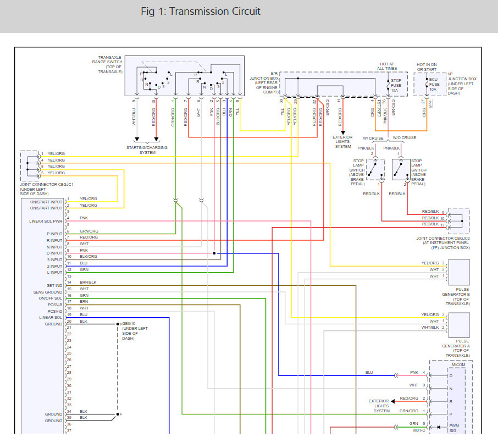
Task: Select the 'GBG10' ground point label
Action: (129, 324)
